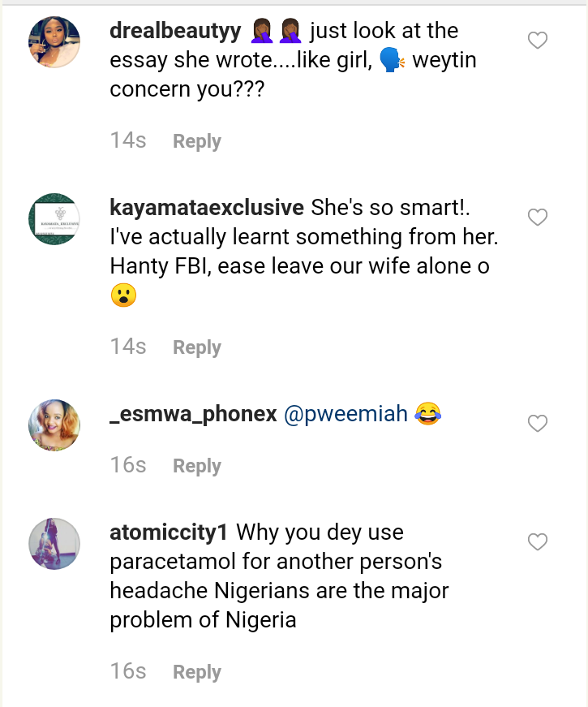
Task: Tap heart beside _esmwa_phonex's comment
Action: [x=538, y=424]
